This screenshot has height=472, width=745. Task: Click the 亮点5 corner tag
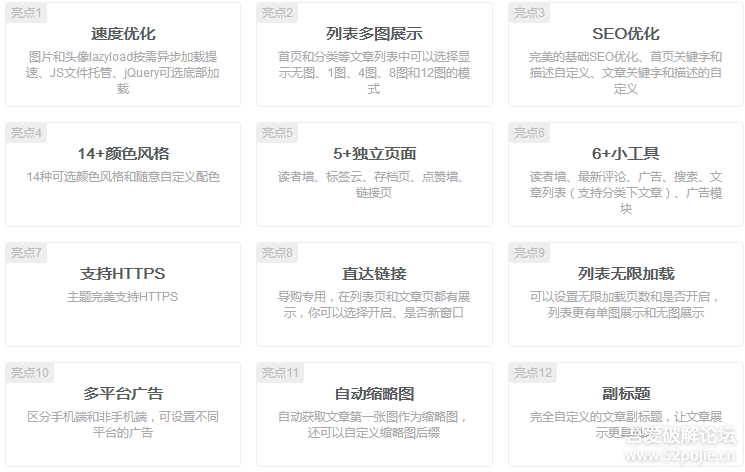click(277, 133)
